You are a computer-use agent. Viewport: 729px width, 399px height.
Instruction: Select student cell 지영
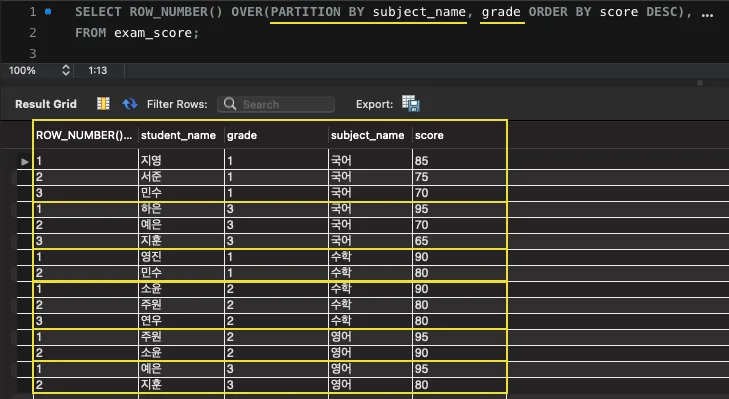[x=181, y=161]
